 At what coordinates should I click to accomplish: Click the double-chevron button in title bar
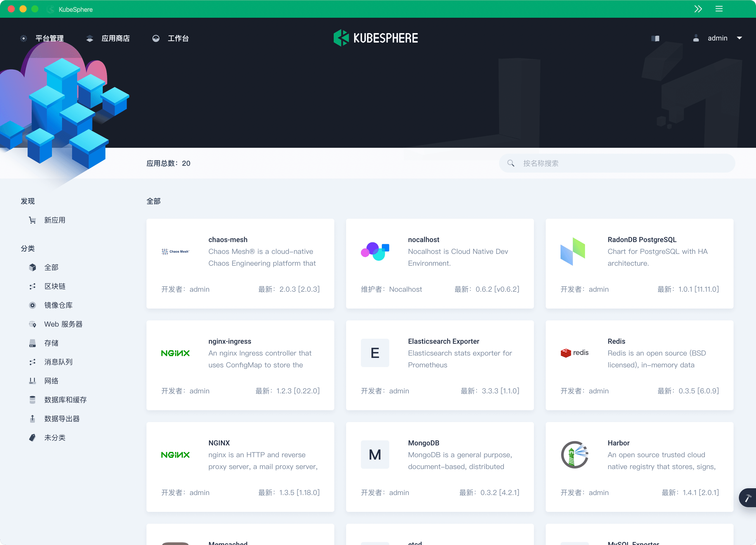698,9
